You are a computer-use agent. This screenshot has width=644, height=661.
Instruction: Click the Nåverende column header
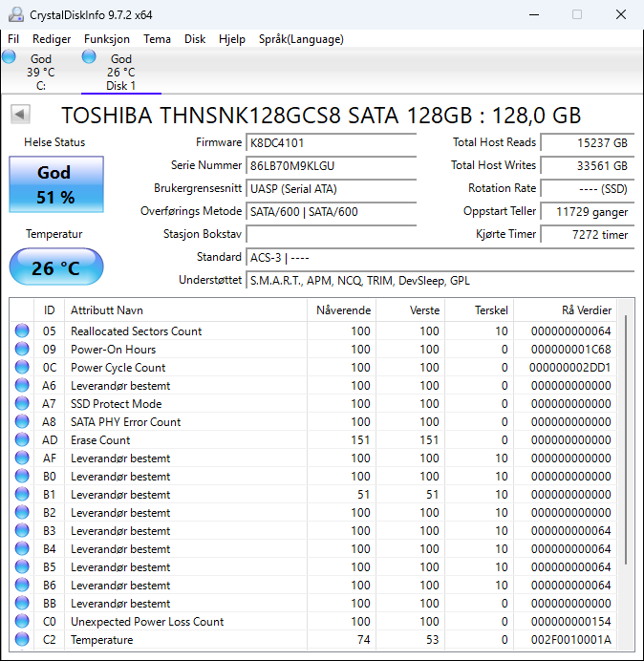(x=341, y=310)
